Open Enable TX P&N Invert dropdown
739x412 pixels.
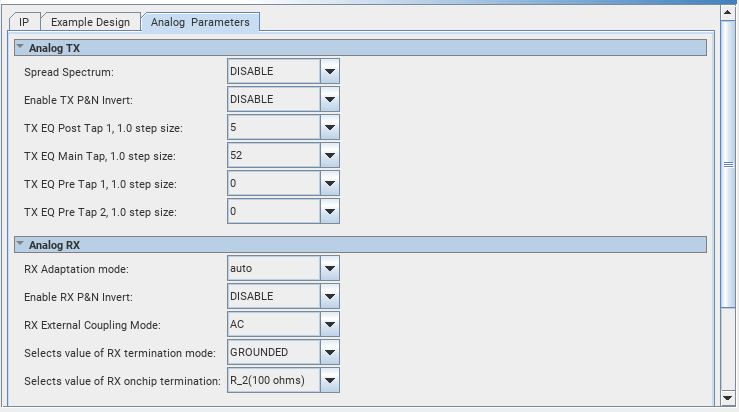click(330, 99)
